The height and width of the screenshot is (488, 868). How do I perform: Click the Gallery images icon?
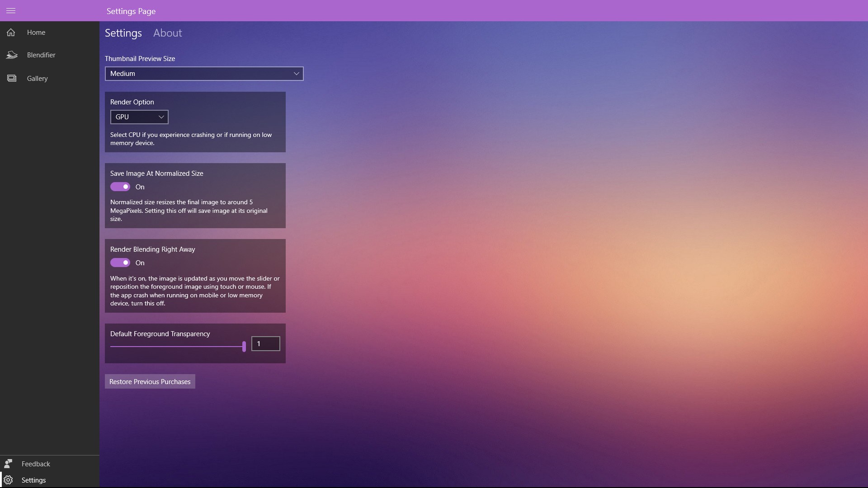click(x=12, y=79)
